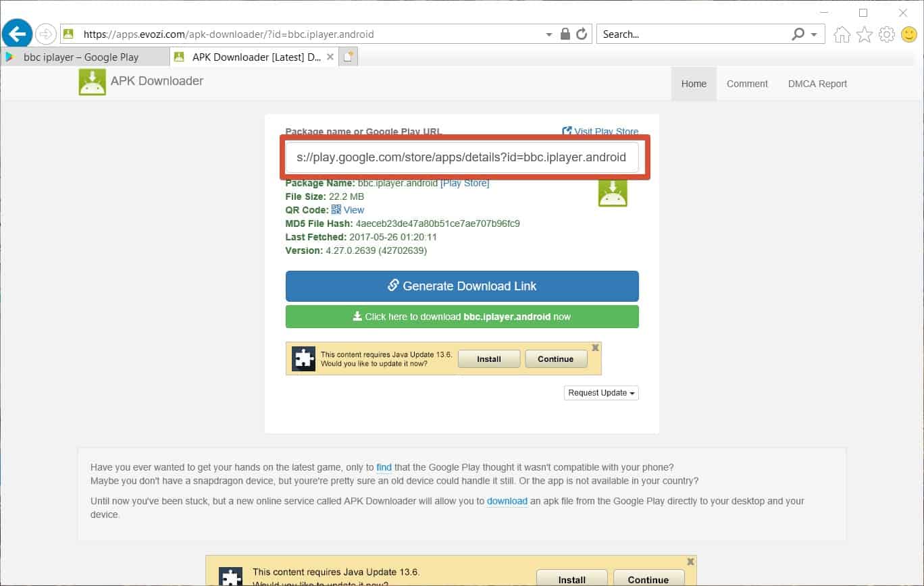Switch to the bbc iplayer – Google Play tab
Image resolution: width=924 pixels, height=586 pixels.
[84, 57]
